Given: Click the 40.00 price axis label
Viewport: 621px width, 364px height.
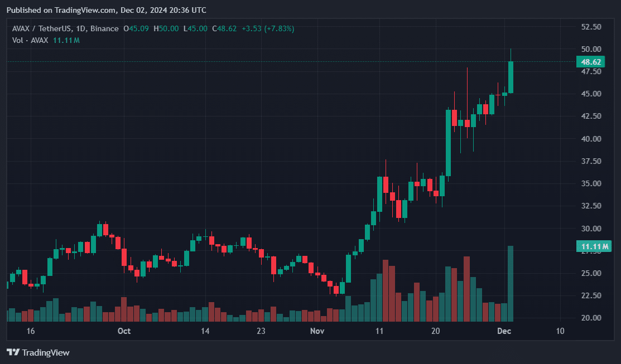Looking at the screenshot, I should (x=591, y=139).
